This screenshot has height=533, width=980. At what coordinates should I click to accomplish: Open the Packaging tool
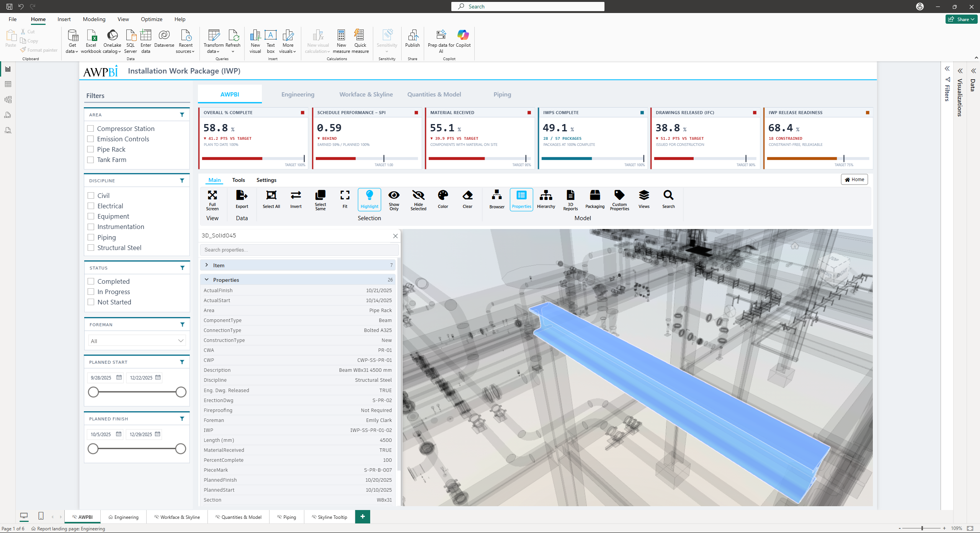pyautogui.click(x=595, y=199)
